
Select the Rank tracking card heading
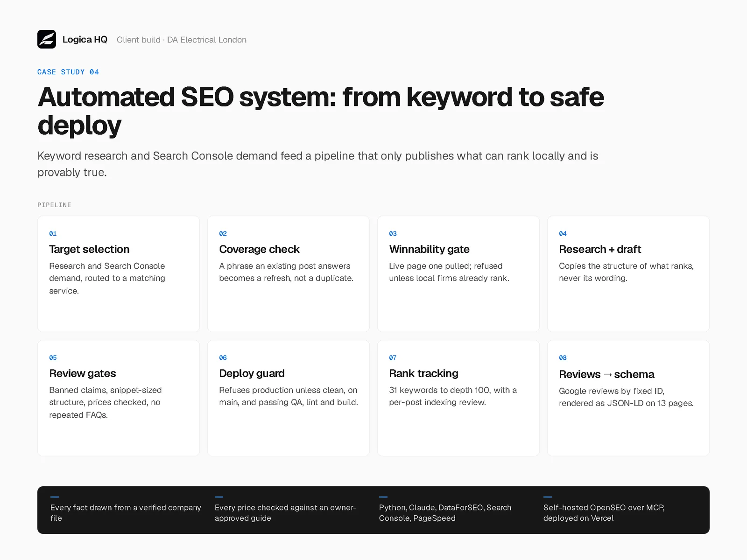pos(423,373)
